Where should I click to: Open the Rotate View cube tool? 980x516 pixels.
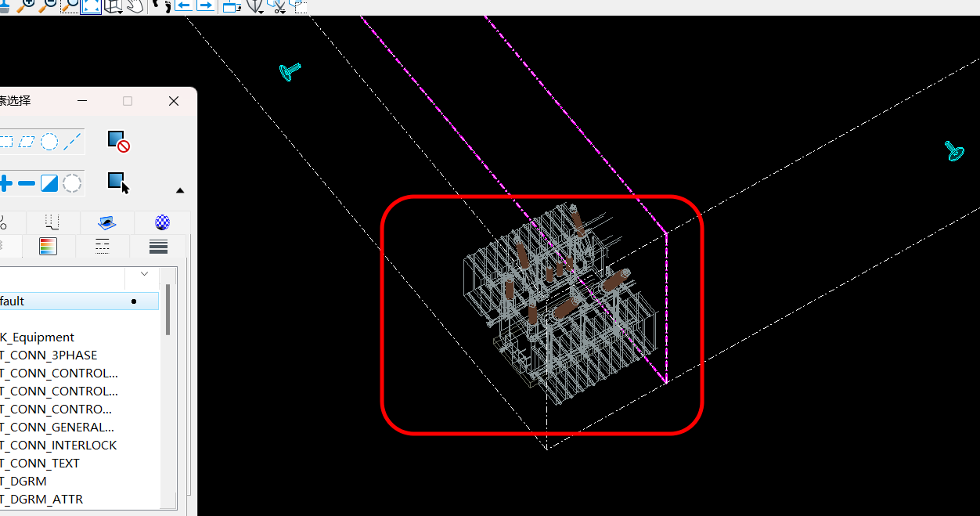[x=114, y=6]
